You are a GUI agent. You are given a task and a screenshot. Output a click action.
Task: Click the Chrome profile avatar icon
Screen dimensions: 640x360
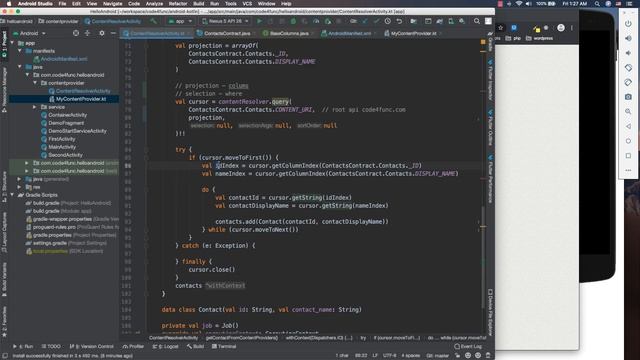[561, 28]
